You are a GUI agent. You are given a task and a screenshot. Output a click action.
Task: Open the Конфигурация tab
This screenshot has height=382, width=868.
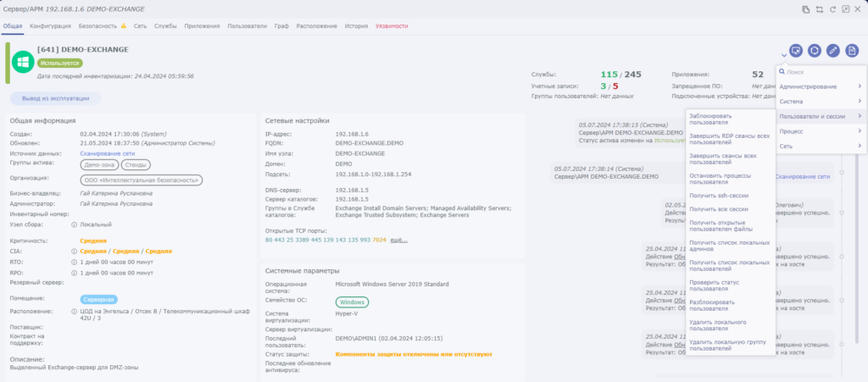point(50,26)
